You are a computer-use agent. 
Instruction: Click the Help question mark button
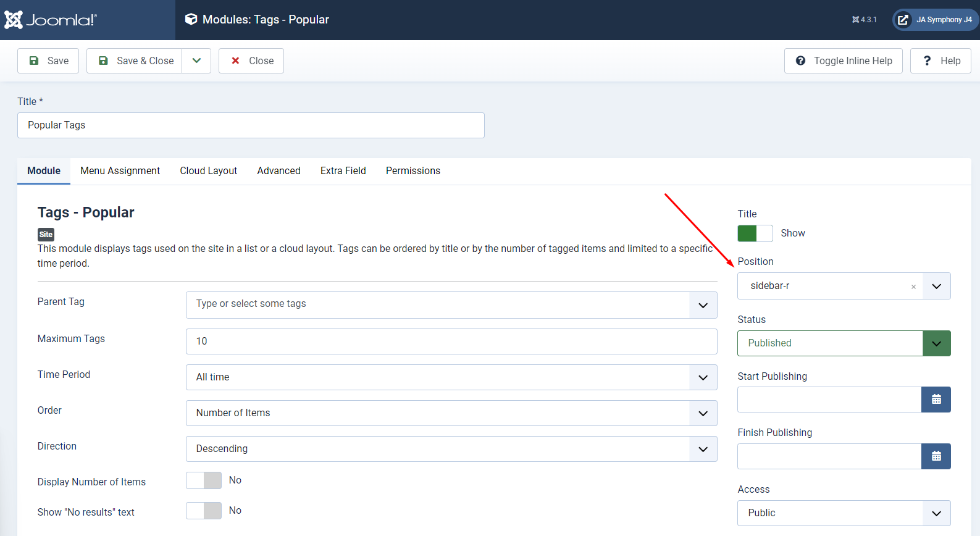940,61
